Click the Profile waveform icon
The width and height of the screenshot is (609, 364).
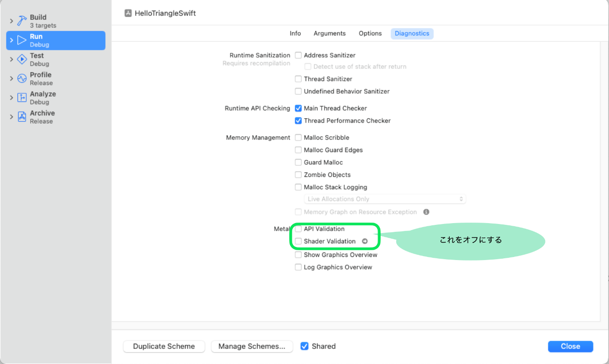[22, 79]
